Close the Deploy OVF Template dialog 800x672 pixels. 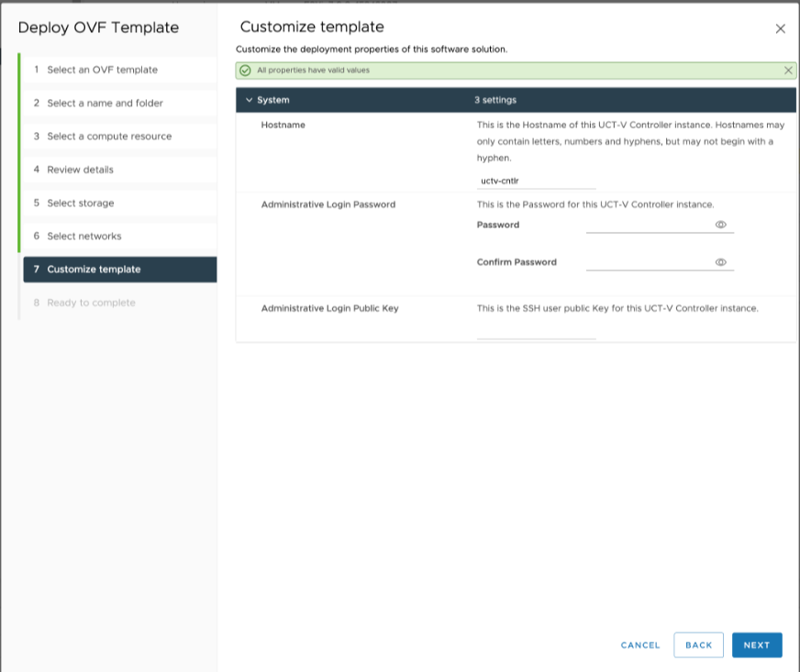click(781, 28)
